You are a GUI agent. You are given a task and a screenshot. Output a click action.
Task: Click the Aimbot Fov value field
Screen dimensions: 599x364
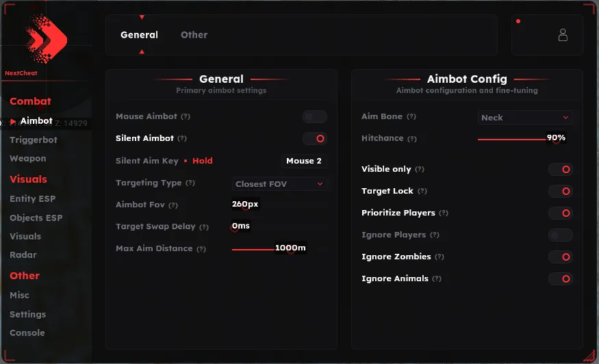[x=245, y=204]
